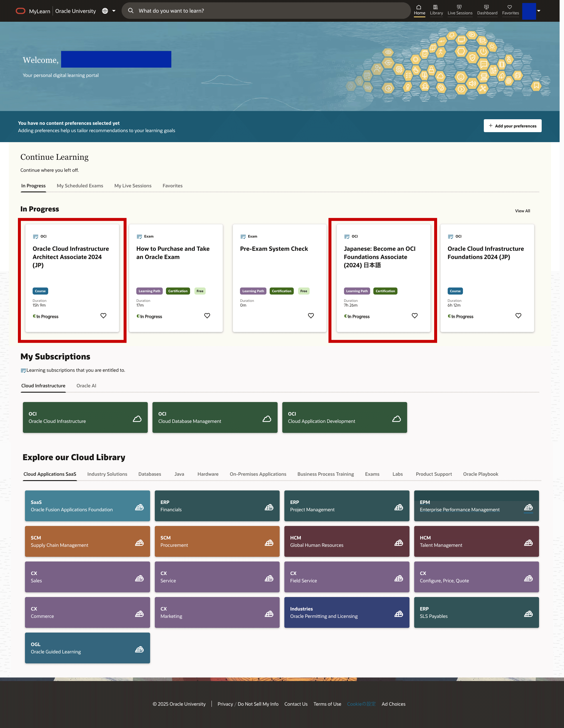Click the icon on HCM Talent Management tile
564x728 pixels.
[528, 543]
